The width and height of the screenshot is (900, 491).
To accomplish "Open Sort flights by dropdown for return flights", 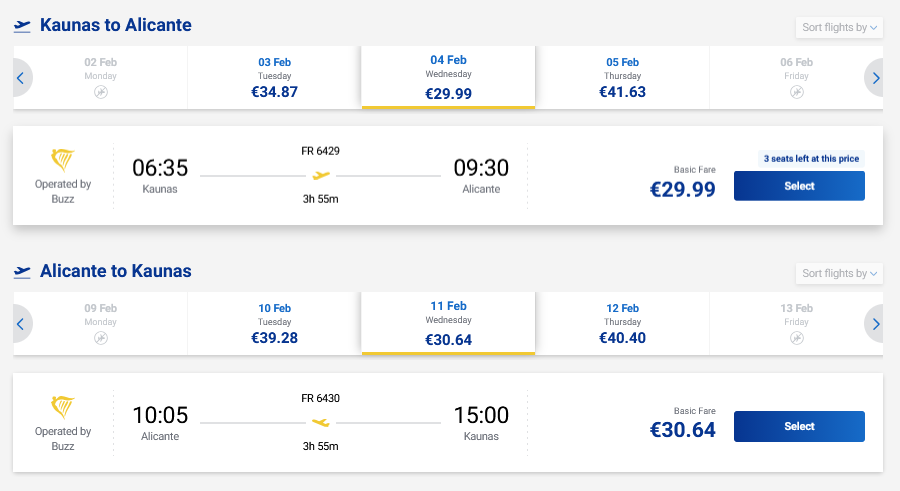I will click(839, 273).
